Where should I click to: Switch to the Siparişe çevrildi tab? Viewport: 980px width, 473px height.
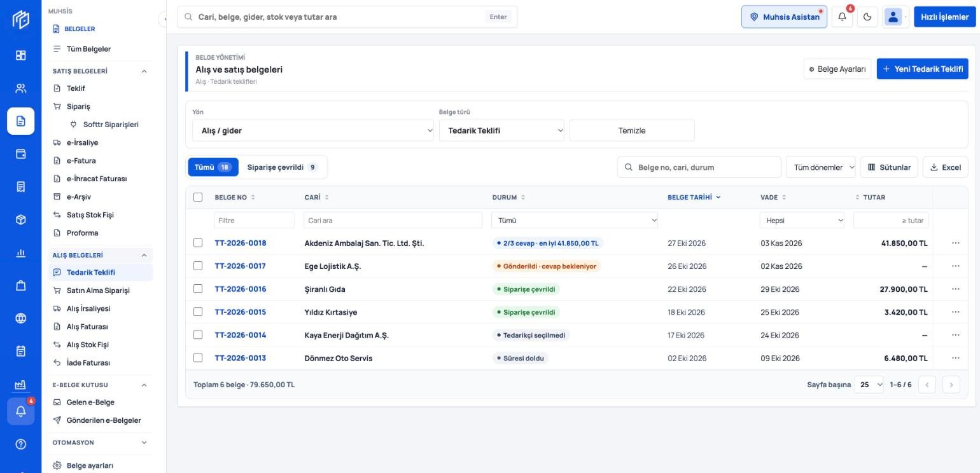pyautogui.click(x=283, y=167)
